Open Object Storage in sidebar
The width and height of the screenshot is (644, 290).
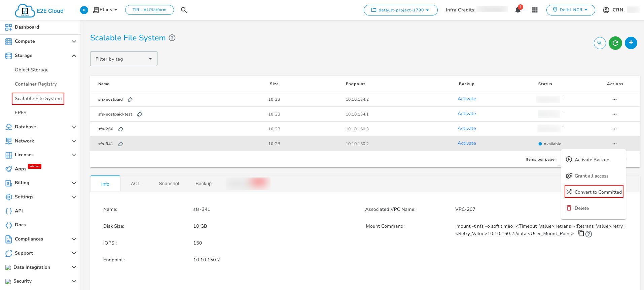(32, 70)
